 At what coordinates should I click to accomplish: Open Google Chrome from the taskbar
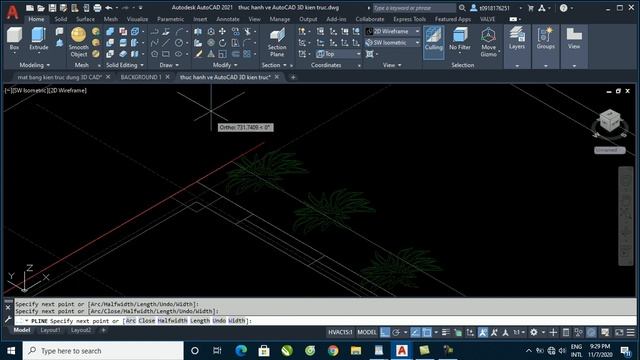pyautogui.click(x=333, y=351)
